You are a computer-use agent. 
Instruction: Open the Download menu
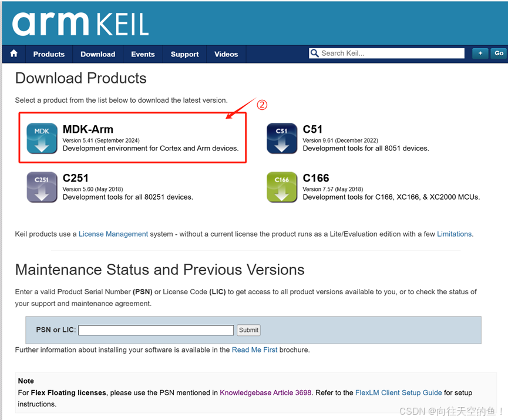pos(98,54)
